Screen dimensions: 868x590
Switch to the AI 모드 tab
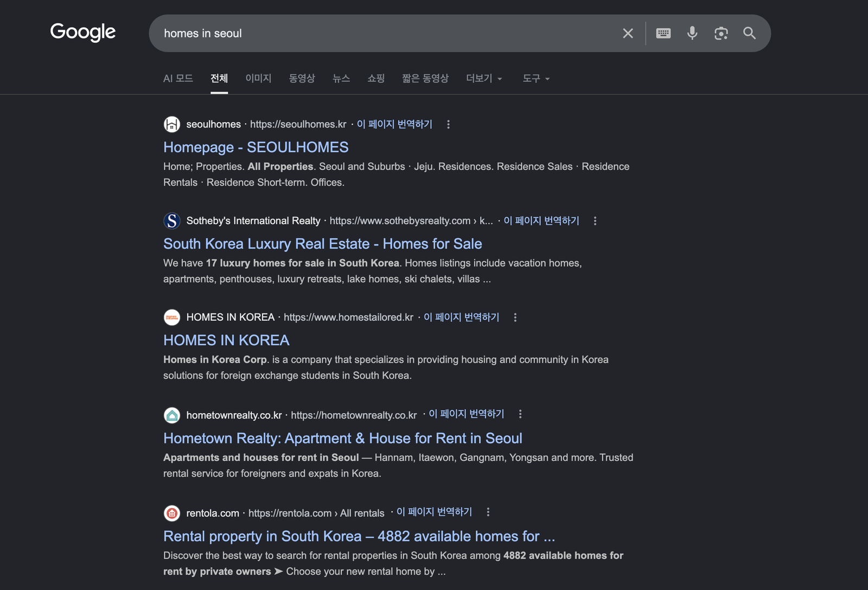point(178,79)
